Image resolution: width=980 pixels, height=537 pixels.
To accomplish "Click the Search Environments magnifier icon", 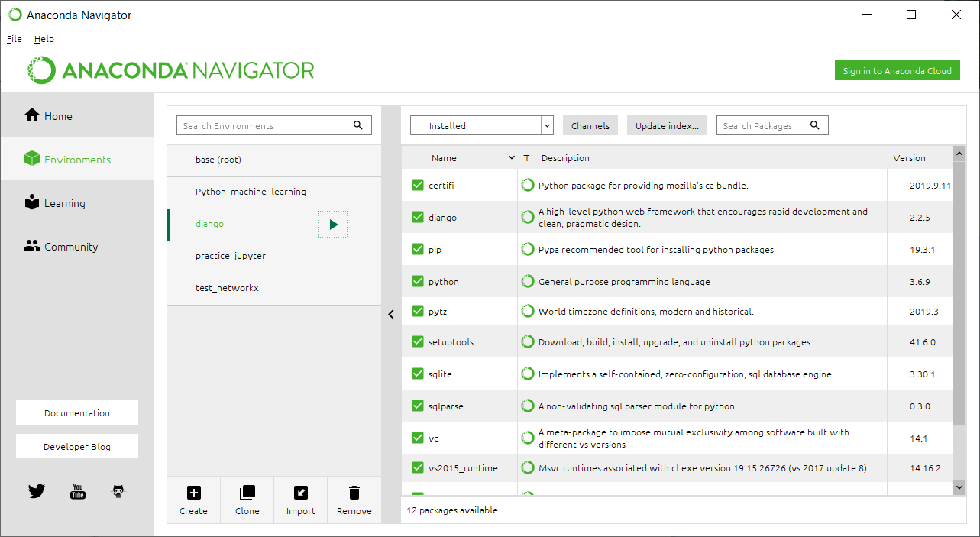I will 358,125.
